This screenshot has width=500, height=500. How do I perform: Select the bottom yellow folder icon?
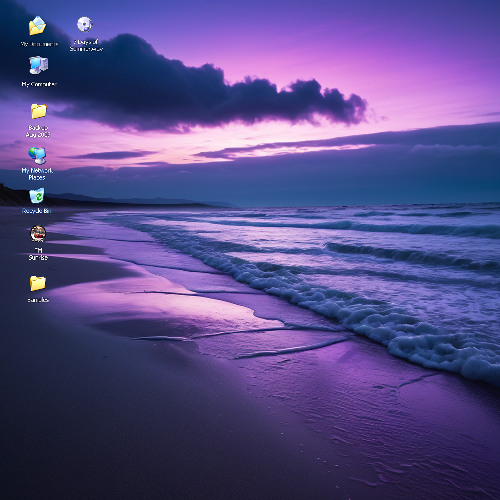pyautogui.click(x=38, y=283)
